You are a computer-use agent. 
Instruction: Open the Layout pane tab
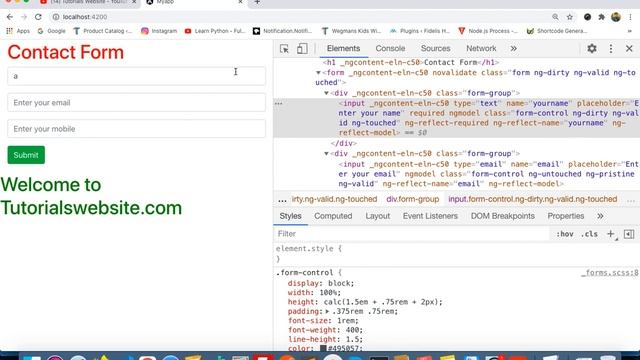coord(378,216)
